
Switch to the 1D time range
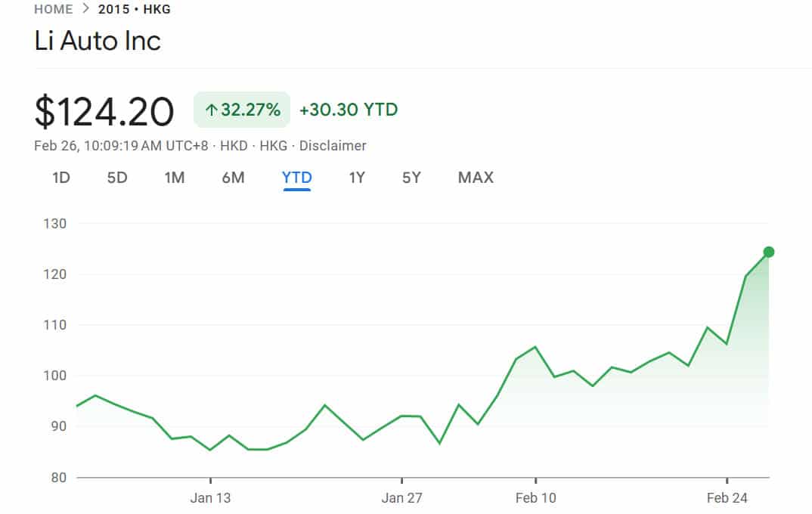(x=61, y=178)
